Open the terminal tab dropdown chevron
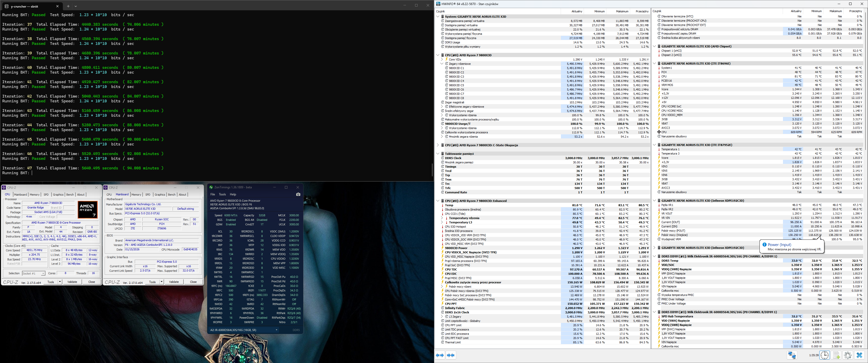The height and width of the screenshot is (363, 868). tap(75, 6)
